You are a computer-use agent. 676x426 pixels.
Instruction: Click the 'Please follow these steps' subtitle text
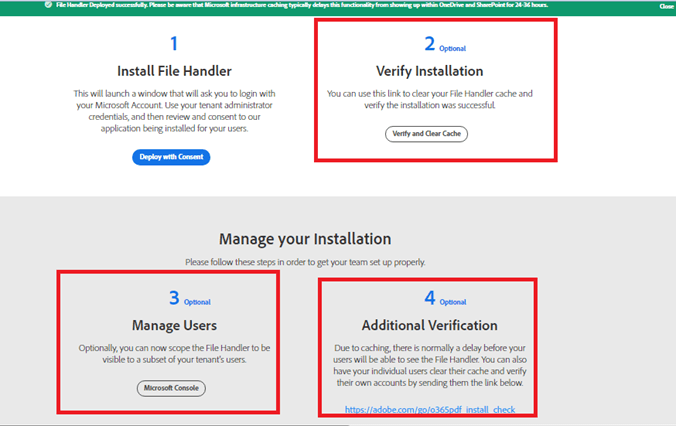(x=305, y=262)
